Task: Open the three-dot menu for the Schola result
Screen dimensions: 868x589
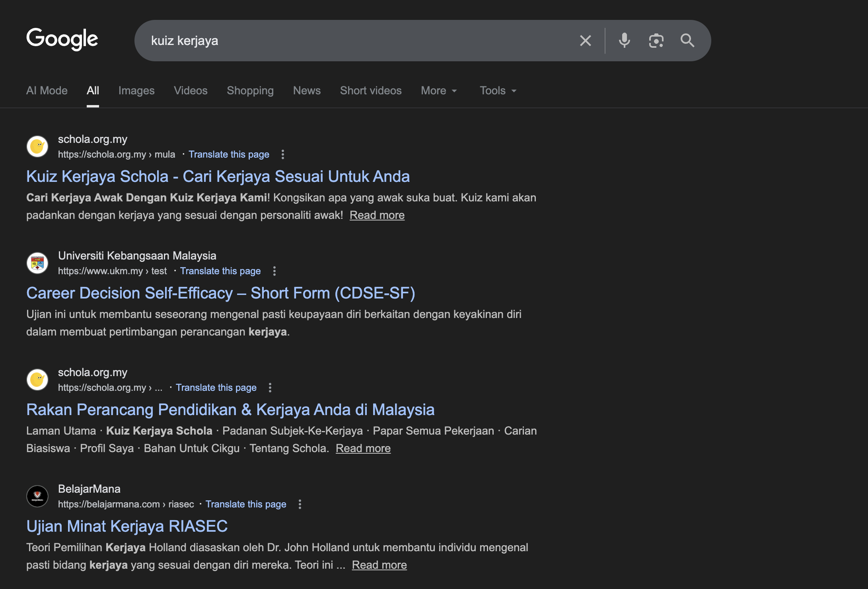Action: (282, 154)
